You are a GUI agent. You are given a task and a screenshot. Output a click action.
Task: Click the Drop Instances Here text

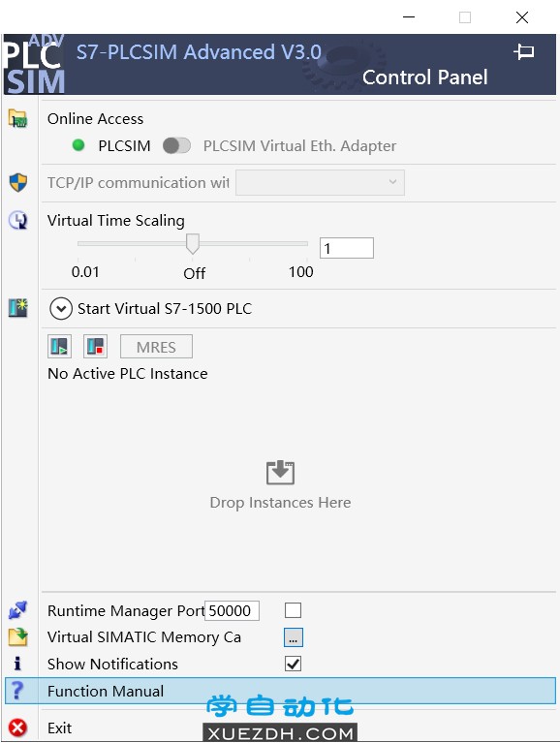click(x=280, y=503)
